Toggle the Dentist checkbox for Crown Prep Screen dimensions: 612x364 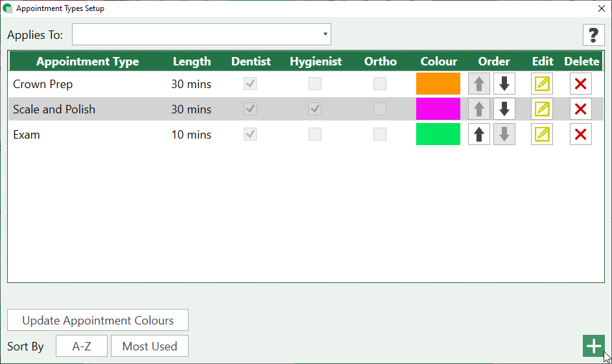250,84
